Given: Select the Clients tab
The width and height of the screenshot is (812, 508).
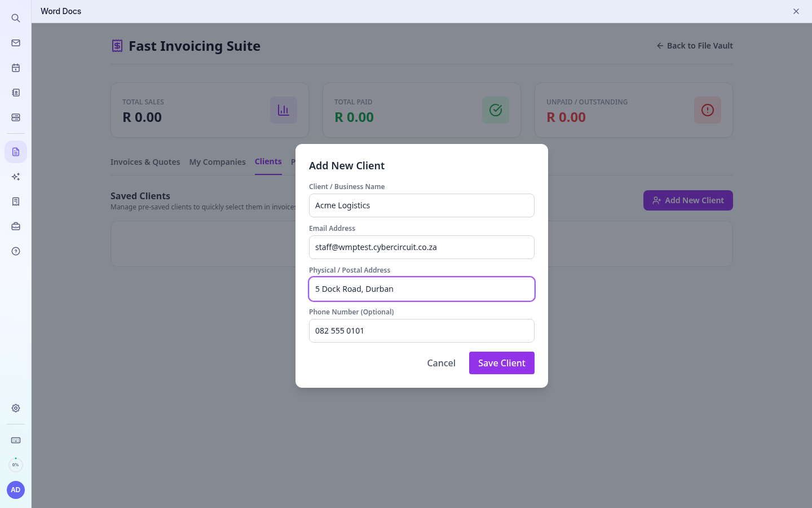Looking at the screenshot, I should [x=268, y=161].
